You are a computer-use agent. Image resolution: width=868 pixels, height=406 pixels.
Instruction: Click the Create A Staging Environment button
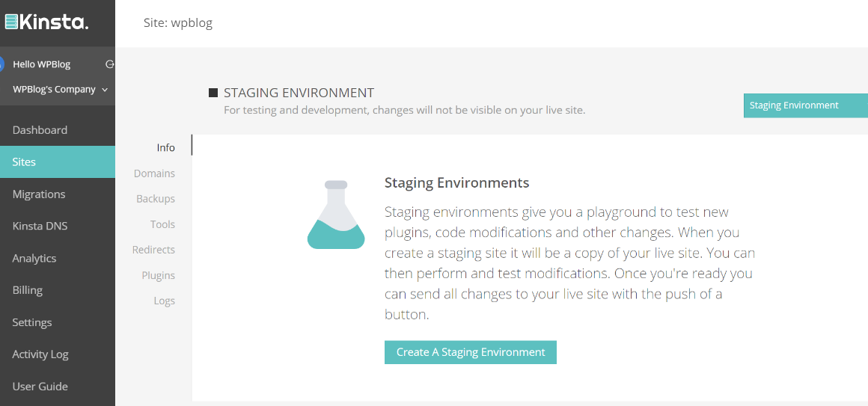point(471,352)
